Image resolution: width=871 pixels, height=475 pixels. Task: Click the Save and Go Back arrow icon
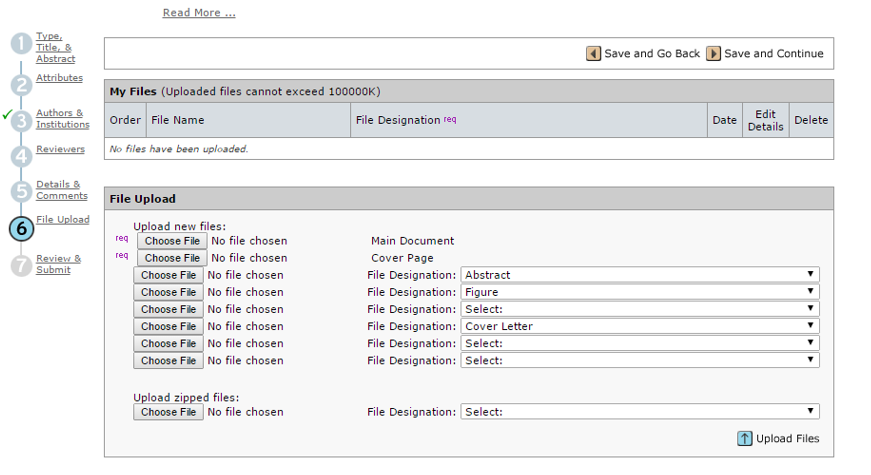coord(594,54)
